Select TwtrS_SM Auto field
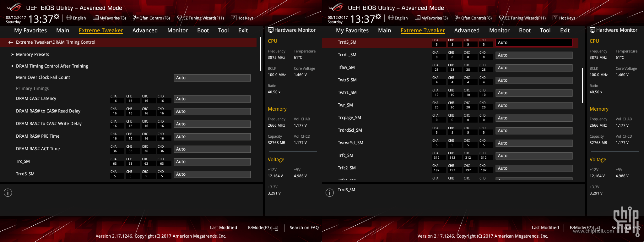Image resolution: width=644 pixels, height=242 pixels. pyautogui.click(x=534, y=80)
